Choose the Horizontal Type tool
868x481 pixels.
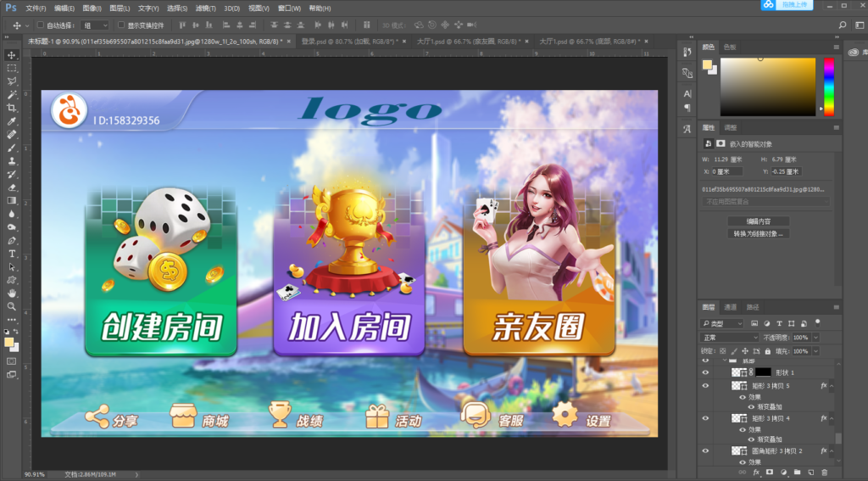12,253
